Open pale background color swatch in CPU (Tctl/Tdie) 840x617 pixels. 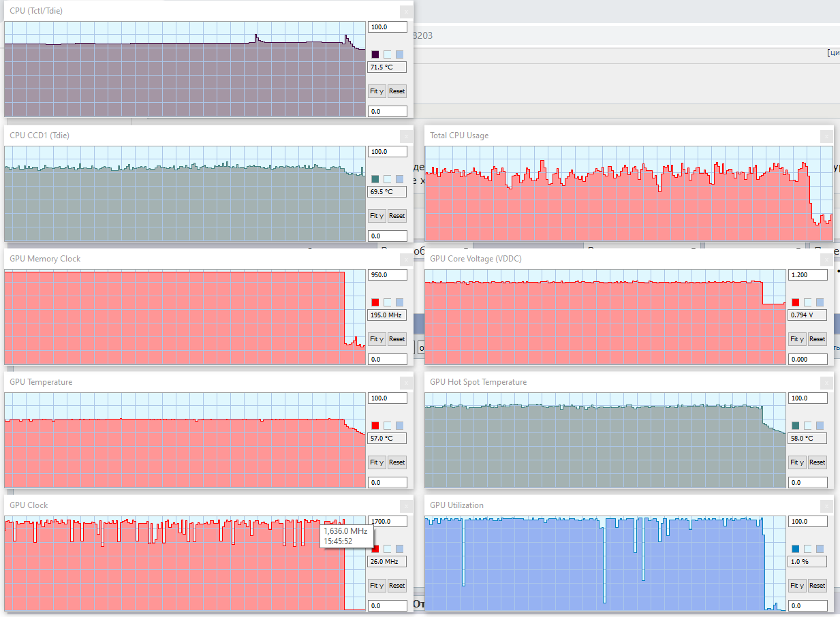point(388,54)
